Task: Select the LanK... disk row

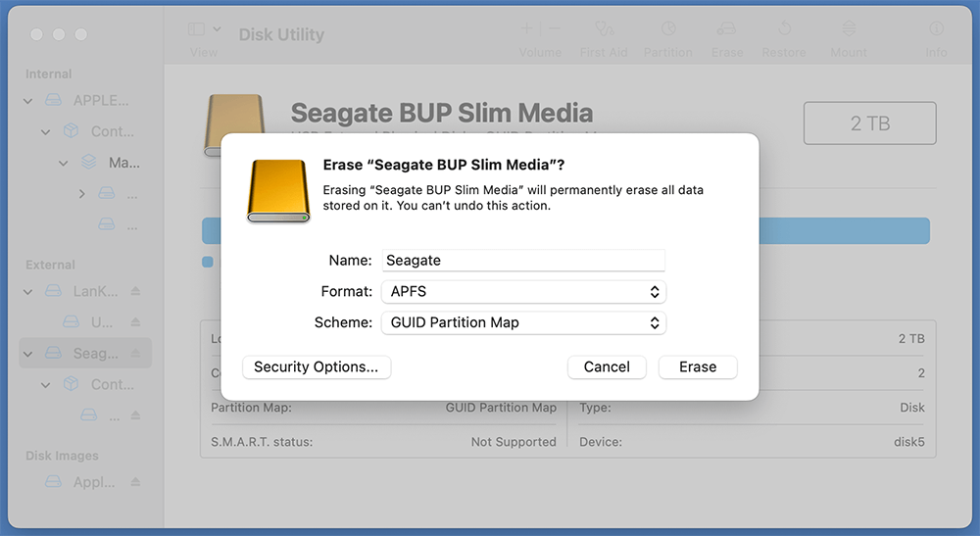Action: coord(85,291)
